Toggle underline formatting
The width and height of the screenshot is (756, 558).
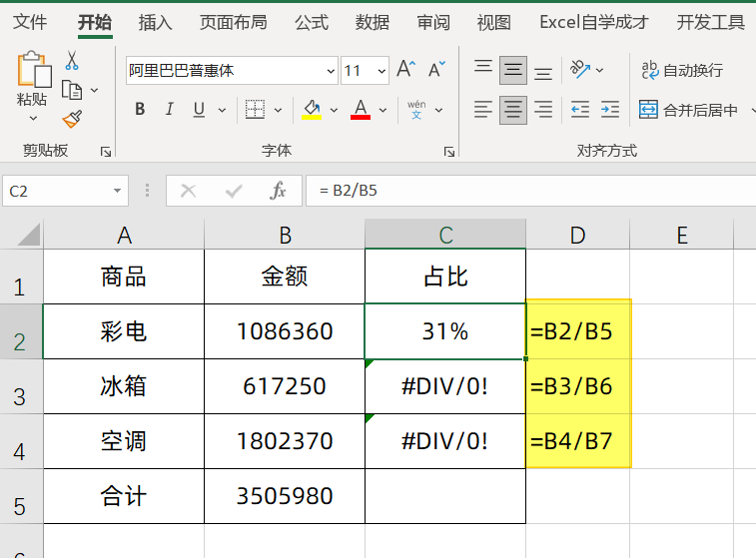[x=199, y=110]
